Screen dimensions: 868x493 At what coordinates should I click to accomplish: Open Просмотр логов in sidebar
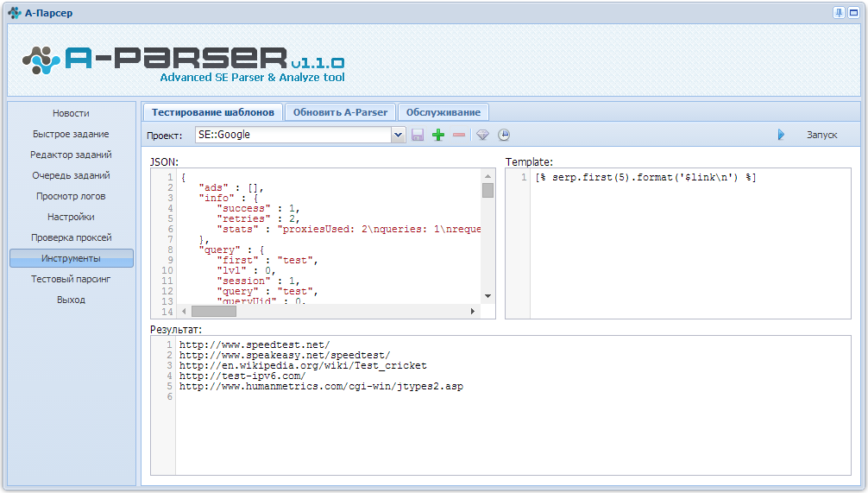[71, 196]
